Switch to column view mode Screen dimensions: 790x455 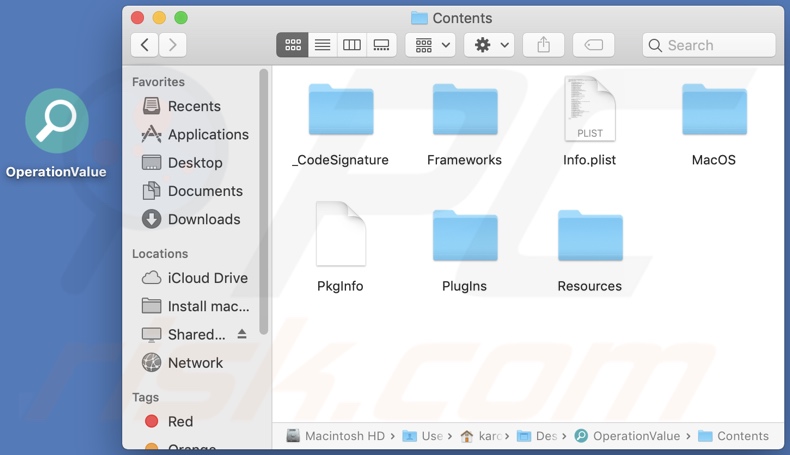352,45
